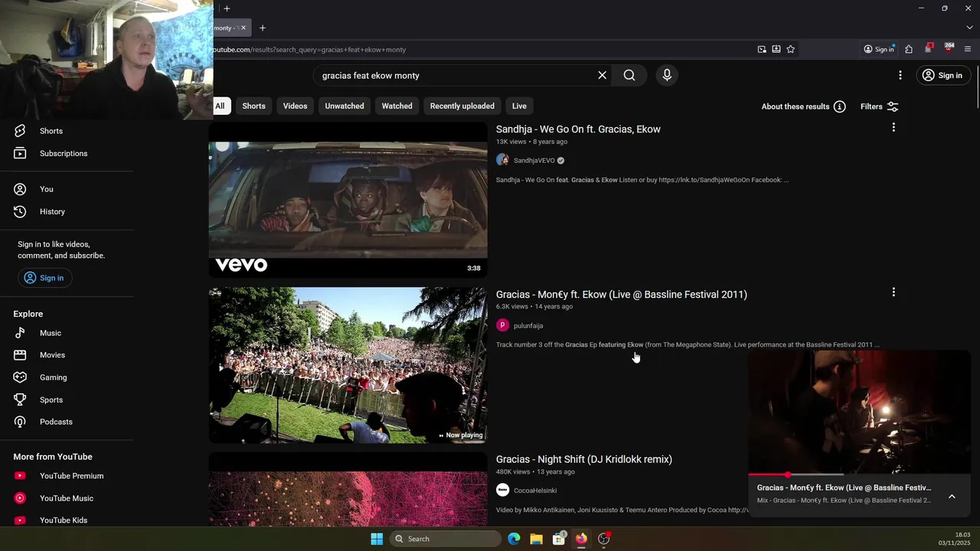Open File Explorer from the taskbar
This screenshot has height=551, width=980.
coord(536,539)
